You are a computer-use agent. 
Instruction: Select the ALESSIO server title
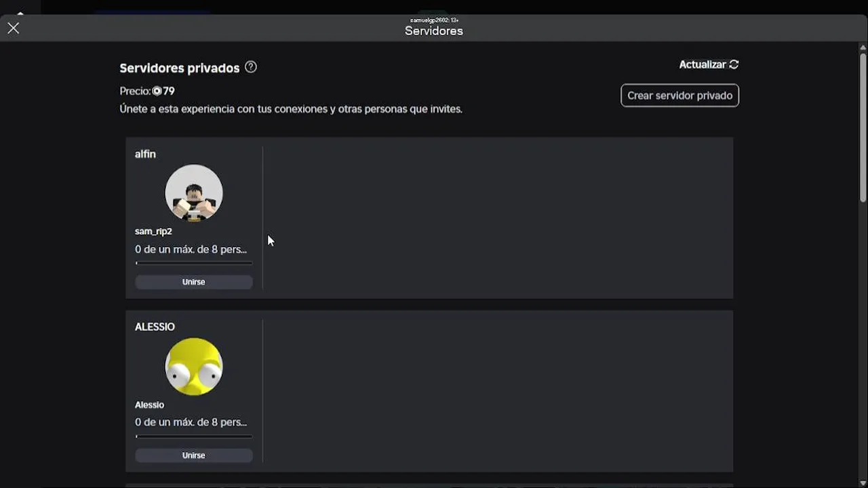click(155, 327)
